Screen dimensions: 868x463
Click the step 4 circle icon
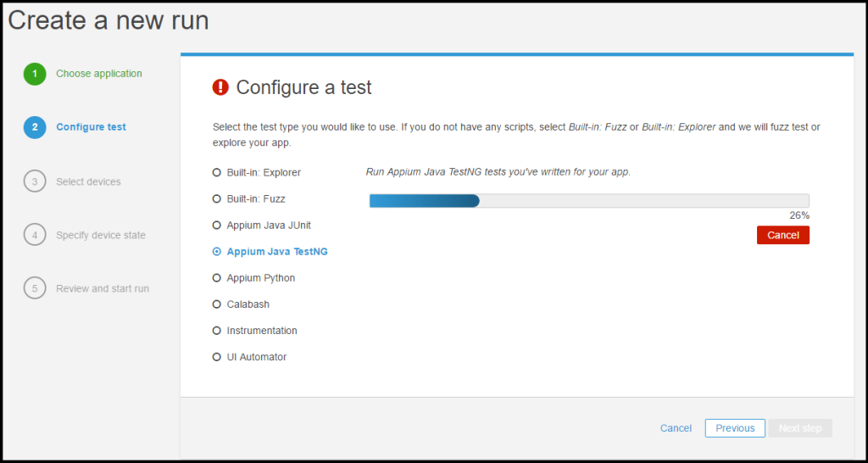(x=35, y=235)
